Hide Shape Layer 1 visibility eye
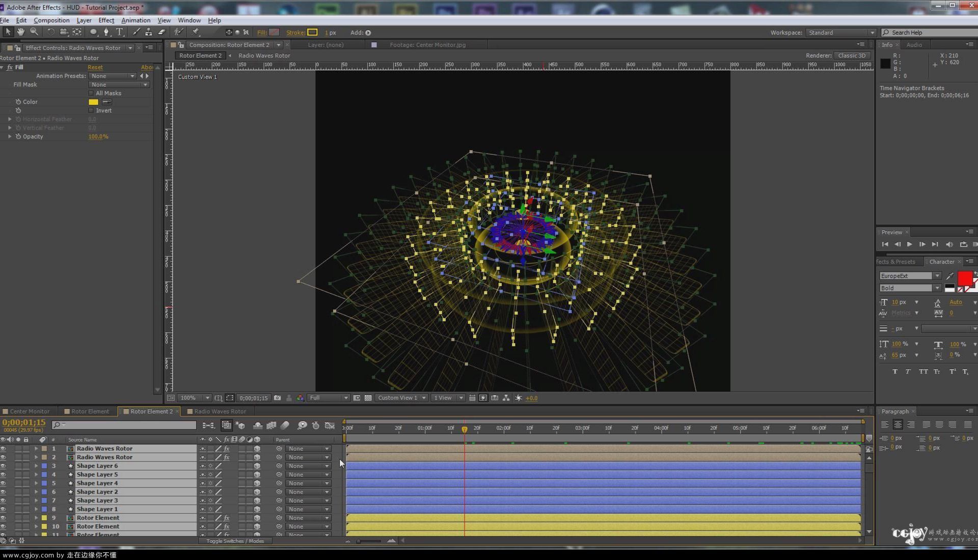The width and height of the screenshot is (978, 560). coord(3,509)
